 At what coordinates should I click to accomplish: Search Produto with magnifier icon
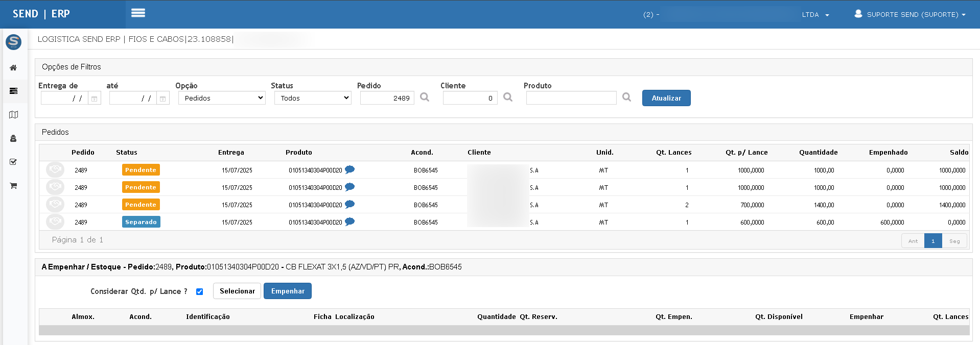[627, 97]
